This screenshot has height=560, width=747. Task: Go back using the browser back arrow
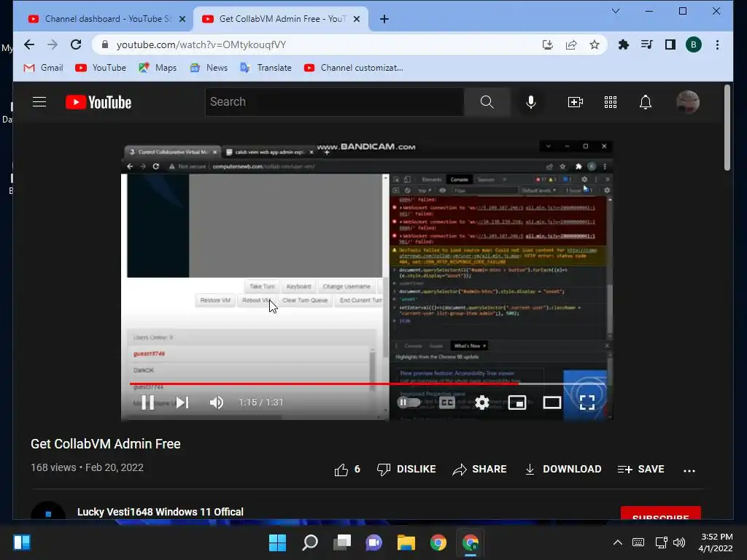(29, 44)
